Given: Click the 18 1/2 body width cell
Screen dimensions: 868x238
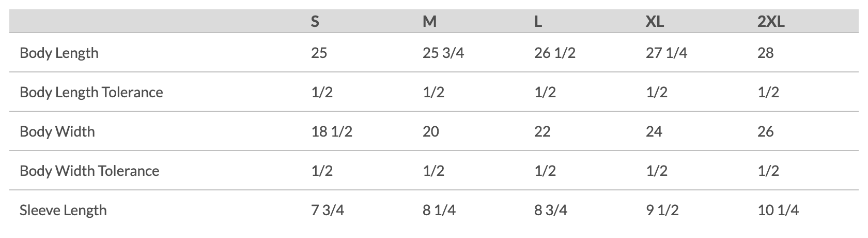Looking at the screenshot, I should (x=332, y=131).
